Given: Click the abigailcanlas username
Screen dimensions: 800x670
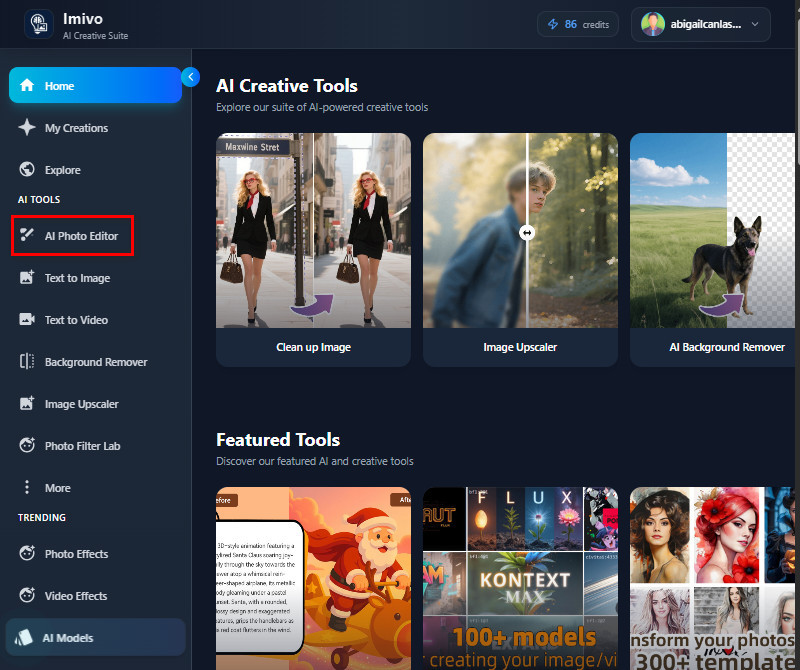Looking at the screenshot, I should point(706,24).
